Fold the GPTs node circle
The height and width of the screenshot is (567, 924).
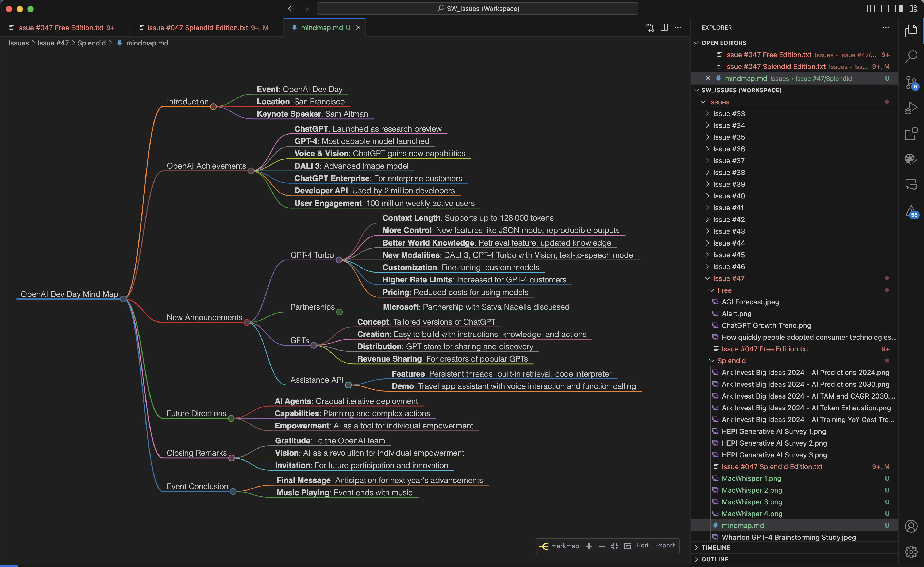point(314,345)
